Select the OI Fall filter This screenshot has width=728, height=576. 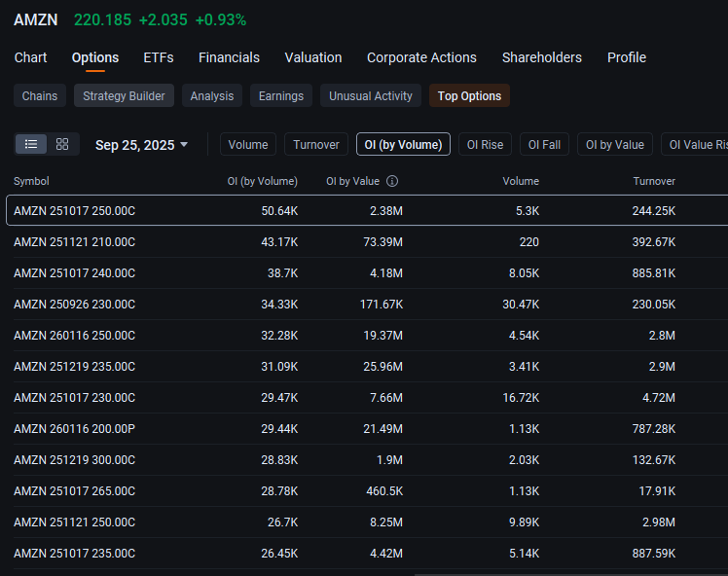pyautogui.click(x=544, y=144)
